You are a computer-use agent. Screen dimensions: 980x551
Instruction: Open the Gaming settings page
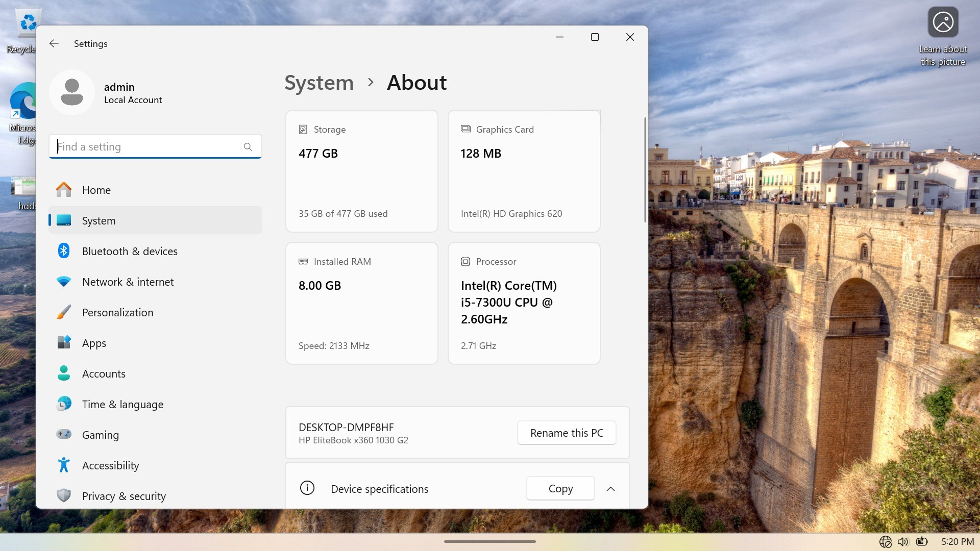(100, 435)
